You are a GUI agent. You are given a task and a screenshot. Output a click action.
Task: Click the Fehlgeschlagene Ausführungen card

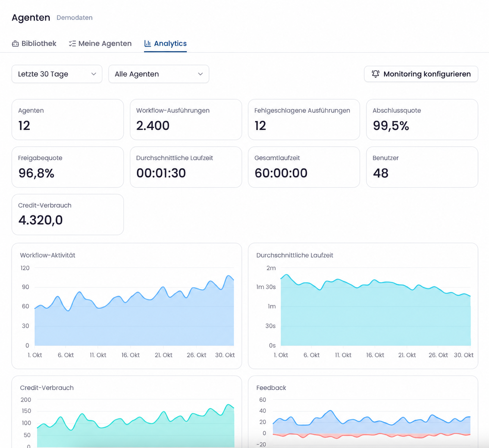coord(304,119)
